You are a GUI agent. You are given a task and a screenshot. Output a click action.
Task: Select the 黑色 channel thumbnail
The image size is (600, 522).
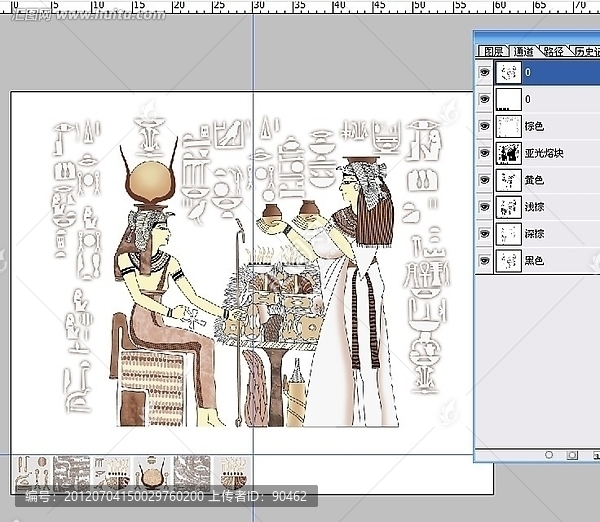coord(509,261)
